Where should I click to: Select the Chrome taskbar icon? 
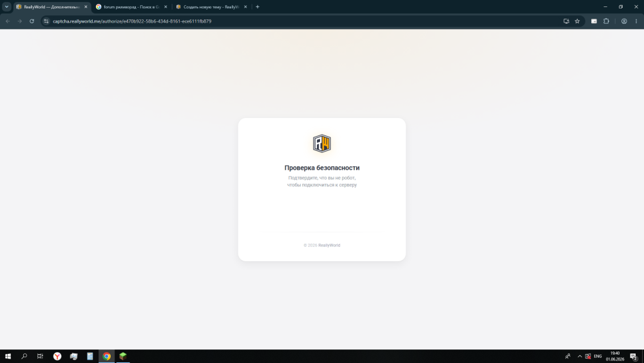tap(106, 357)
